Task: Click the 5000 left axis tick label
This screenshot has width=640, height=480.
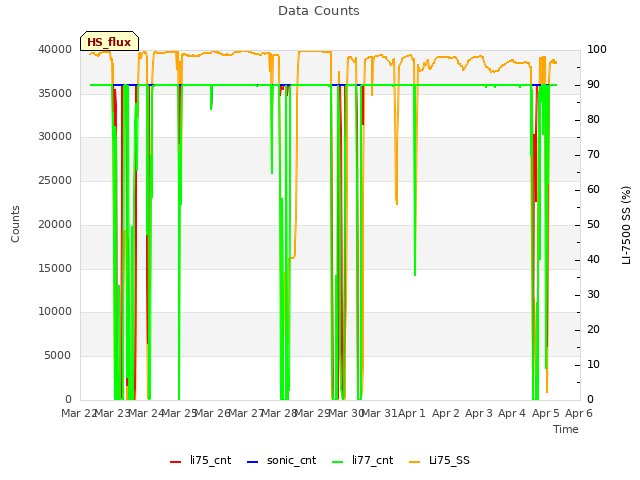Action: 58,356
